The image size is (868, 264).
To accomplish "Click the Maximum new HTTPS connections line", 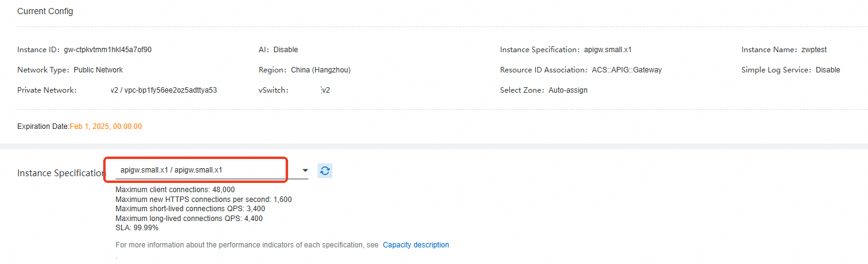I will click(x=203, y=200).
